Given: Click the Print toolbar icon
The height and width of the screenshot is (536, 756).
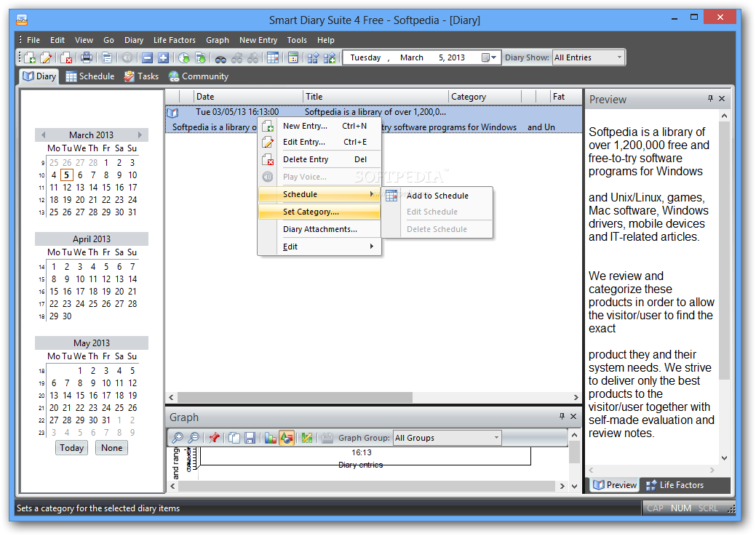Looking at the screenshot, I should (x=87, y=58).
